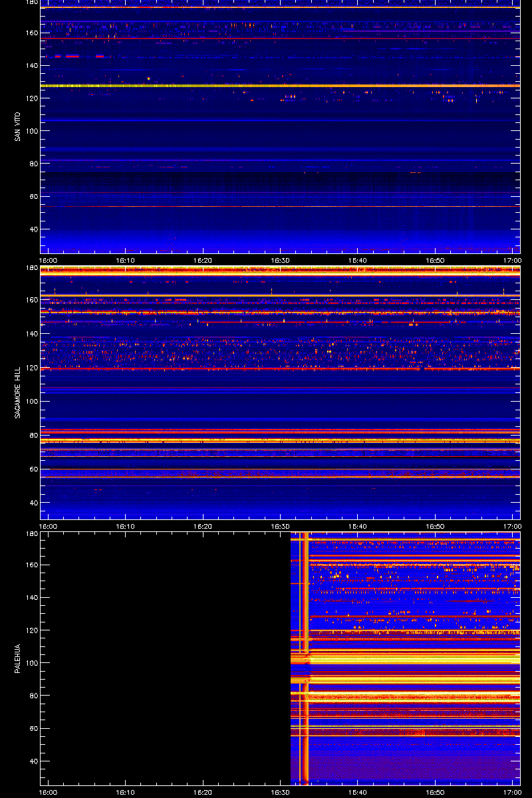The width and height of the screenshot is (532, 798).
Task: Click the 100 frequency tick of San Vito
Action: 31,131
